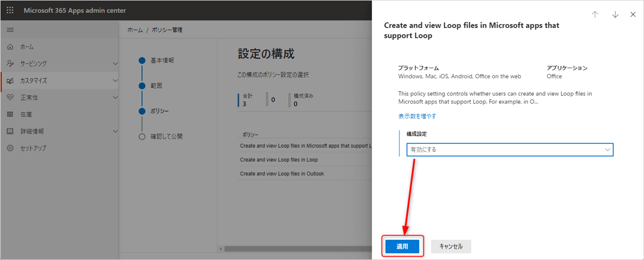Click the 設定の構成 heading
This screenshot has width=644, height=260.
[266, 54]
